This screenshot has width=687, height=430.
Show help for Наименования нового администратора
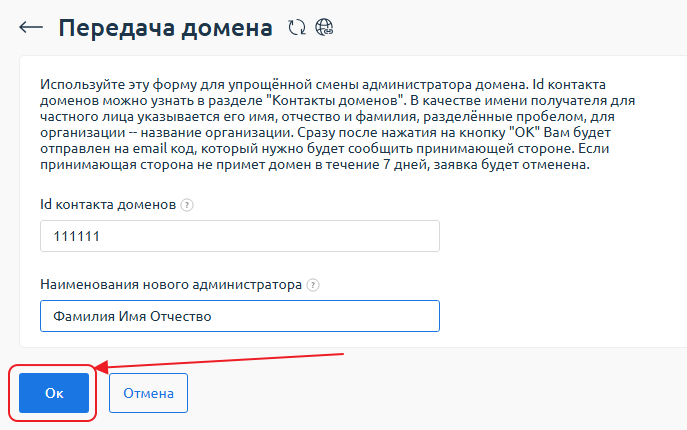click(x=313, y=285)
